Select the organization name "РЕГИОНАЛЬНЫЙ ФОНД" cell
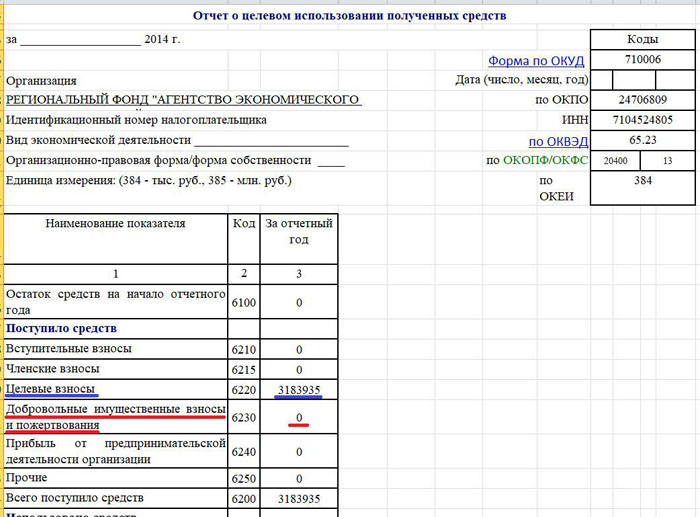This screenshot has height=517, width=700. tap(183, 100)
